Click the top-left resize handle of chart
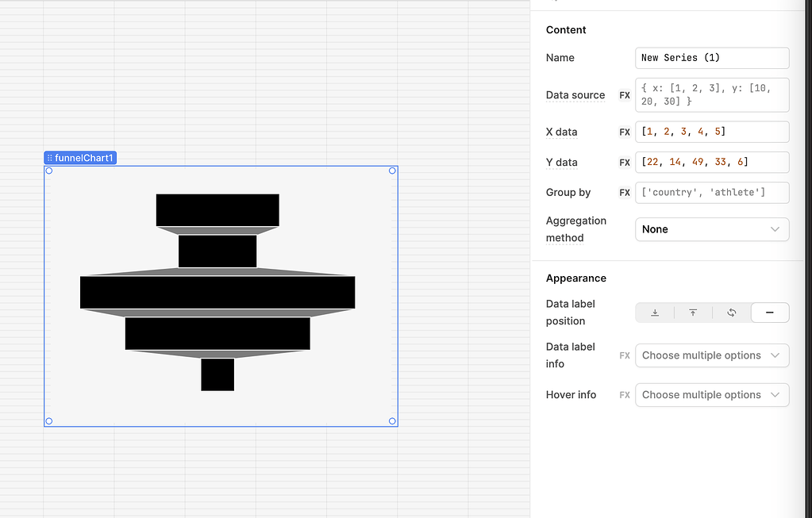 coord(49,171)
